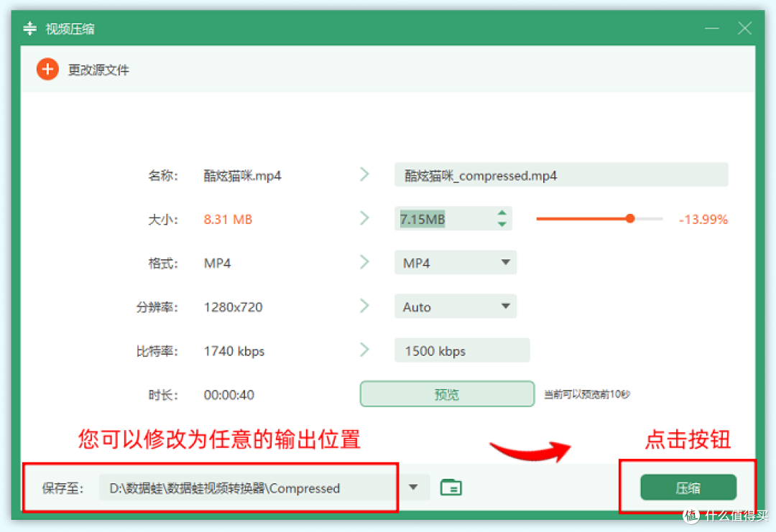This screenshot has height=532, width=776.
Task: Click the -13.99% reduction text
Action: (x=703, y=219)
